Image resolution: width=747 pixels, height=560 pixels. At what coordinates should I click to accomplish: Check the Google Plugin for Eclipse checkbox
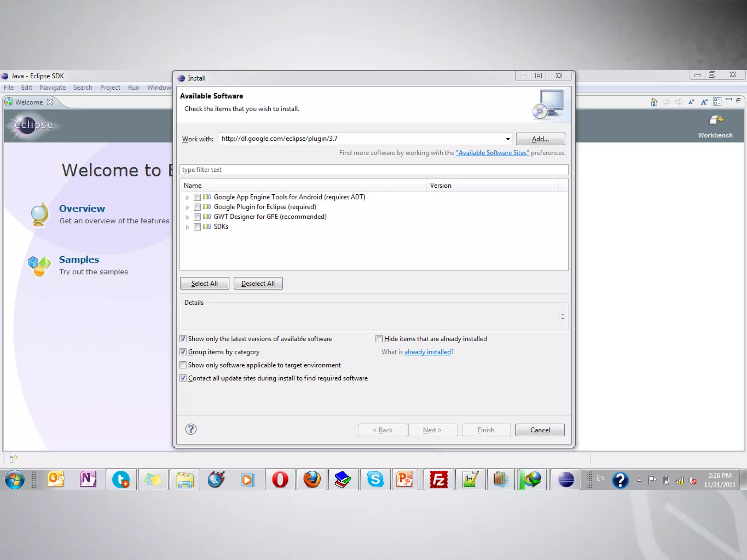coord(197,207)
